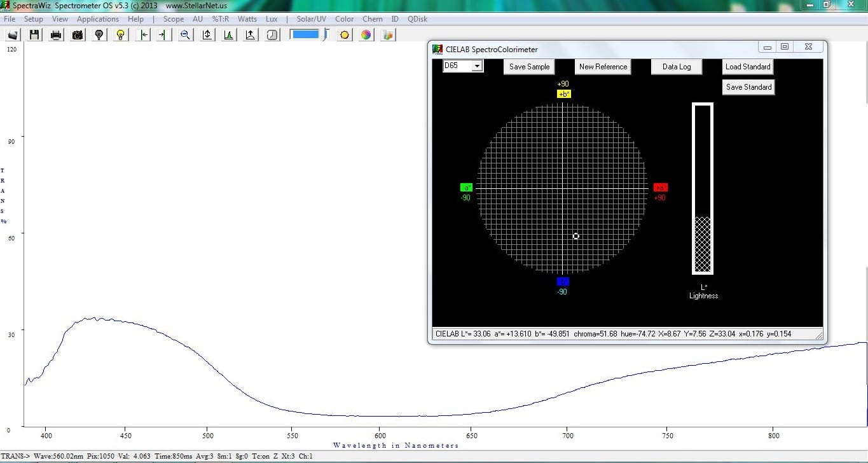Click the red +a* axis label

coord(661,188)
